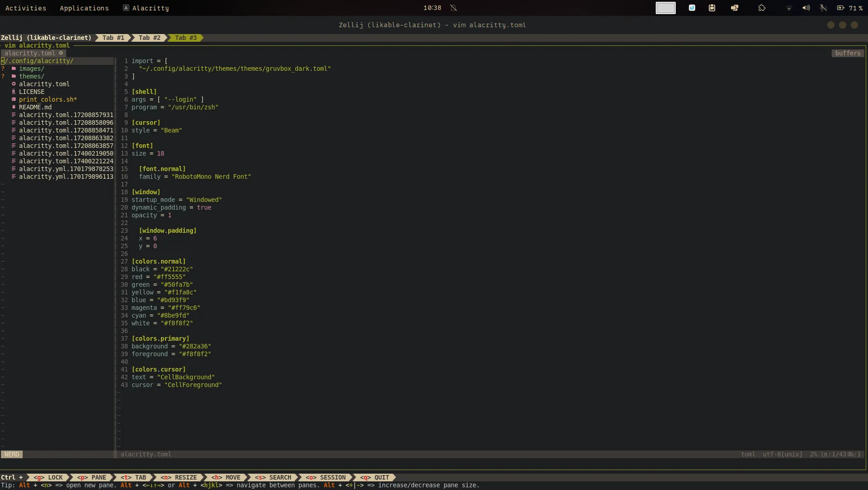
Task: Click the alacritty.toml name in the status line
Action: point(146,454)
